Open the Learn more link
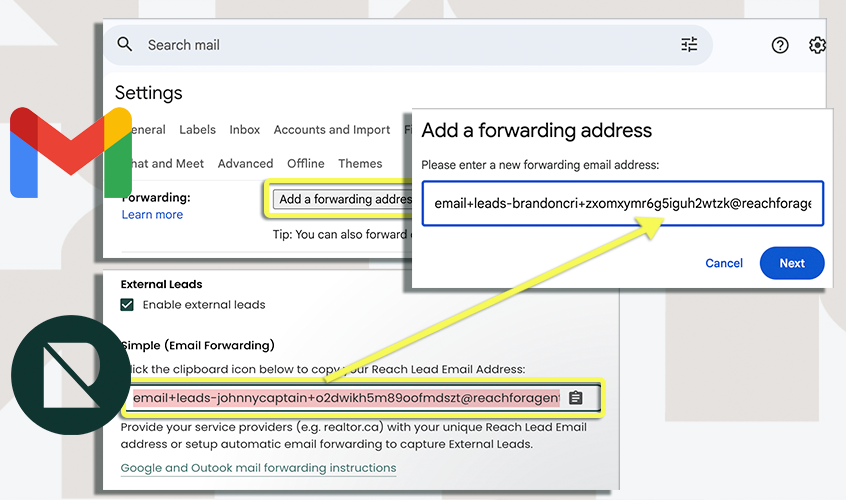 152,215
